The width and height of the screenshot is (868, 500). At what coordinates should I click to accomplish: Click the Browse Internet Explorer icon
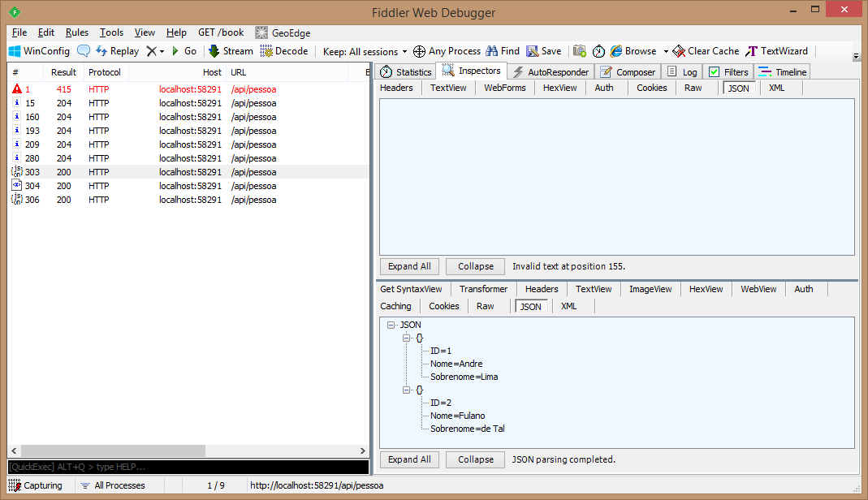point(616,51)
